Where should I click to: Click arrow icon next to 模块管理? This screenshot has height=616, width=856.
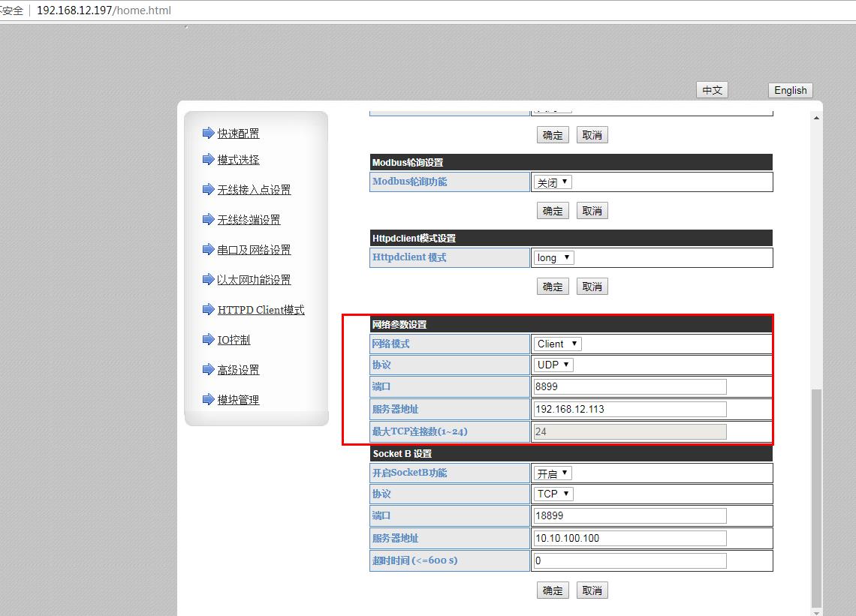pyautogui.click(x=208, y=399)
